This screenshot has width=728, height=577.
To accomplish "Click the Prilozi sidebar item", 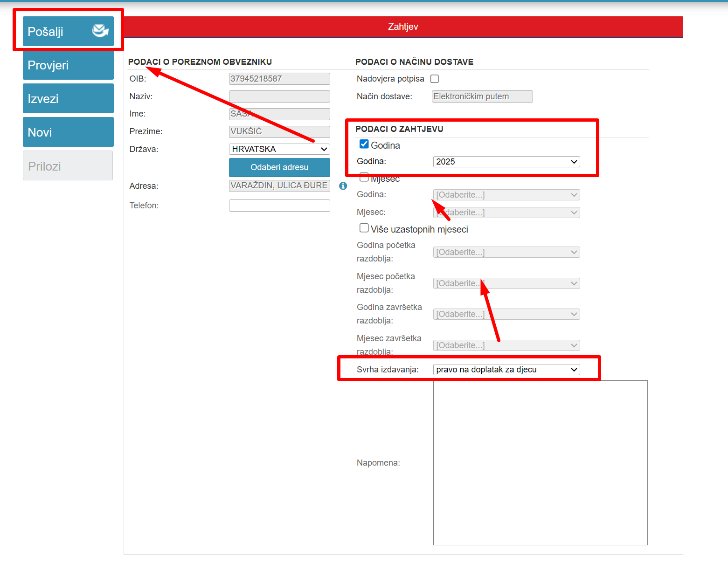I will tap(68, 166).
